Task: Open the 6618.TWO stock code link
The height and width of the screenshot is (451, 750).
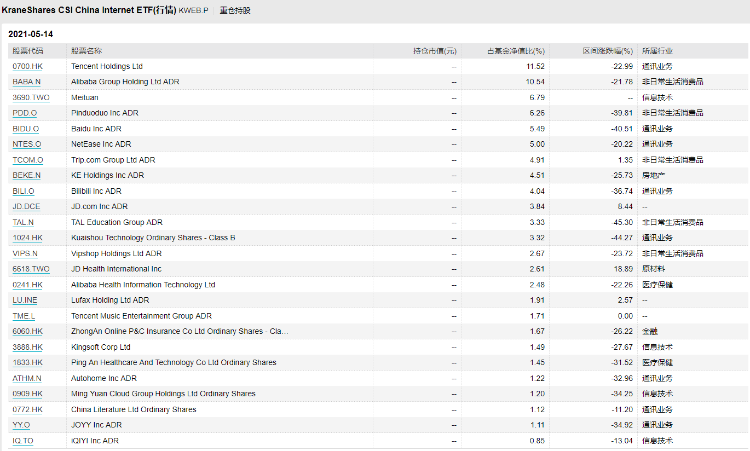Action: (31, 269)
